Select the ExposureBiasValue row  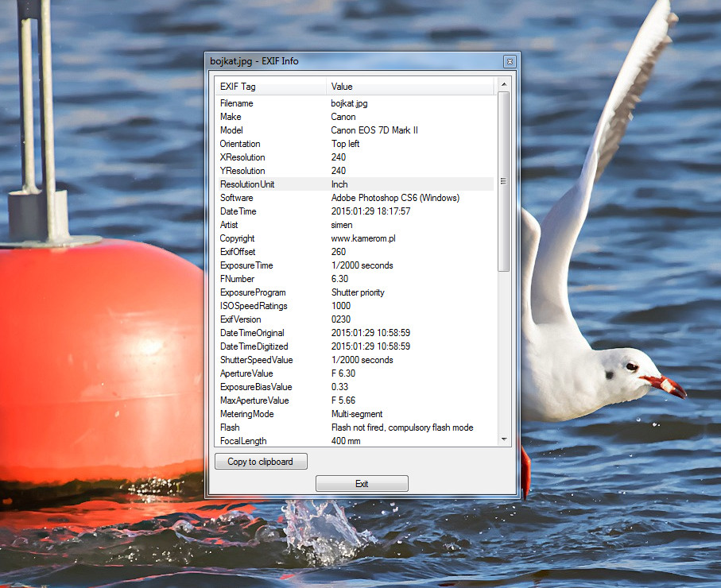click(x=355, y=387)
